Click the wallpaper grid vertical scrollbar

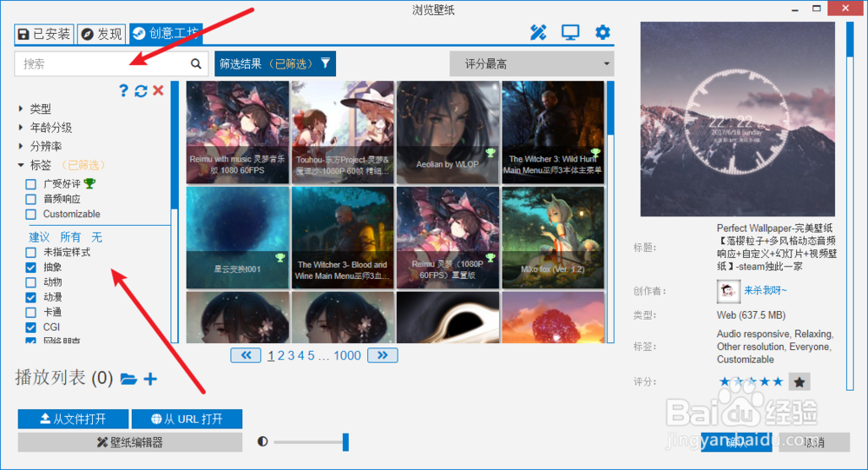coord(610,210)
